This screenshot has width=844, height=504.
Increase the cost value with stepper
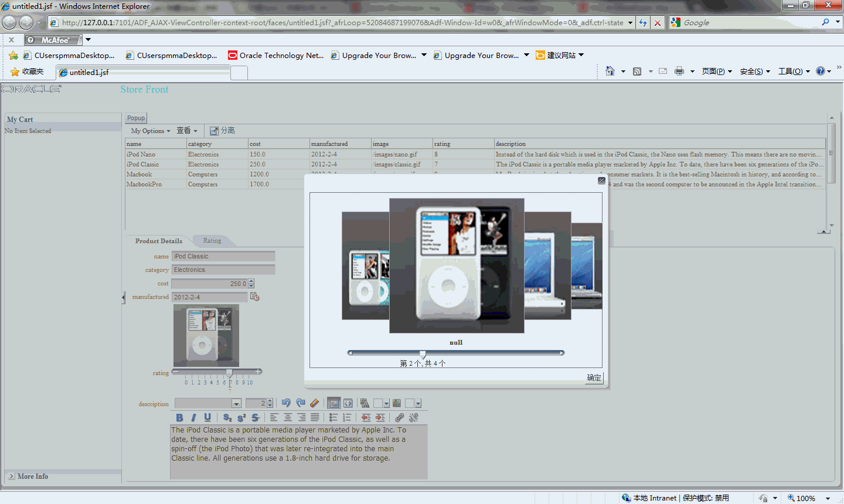[251, 281]
